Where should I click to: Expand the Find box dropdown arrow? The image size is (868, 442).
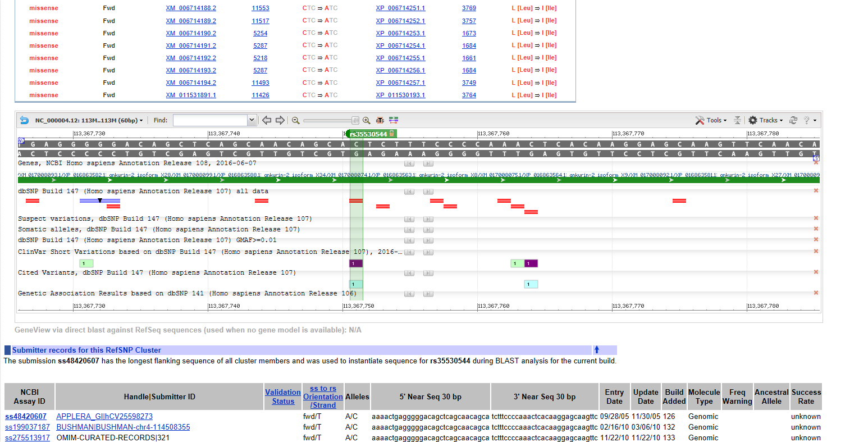(x=252, y=120)
